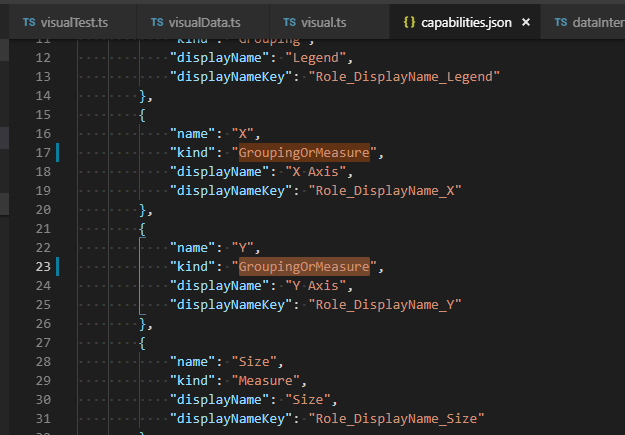Click the "Legend" value on line 12
The width and height of the screenshot is (625, 435).
(x=316, y=58)
